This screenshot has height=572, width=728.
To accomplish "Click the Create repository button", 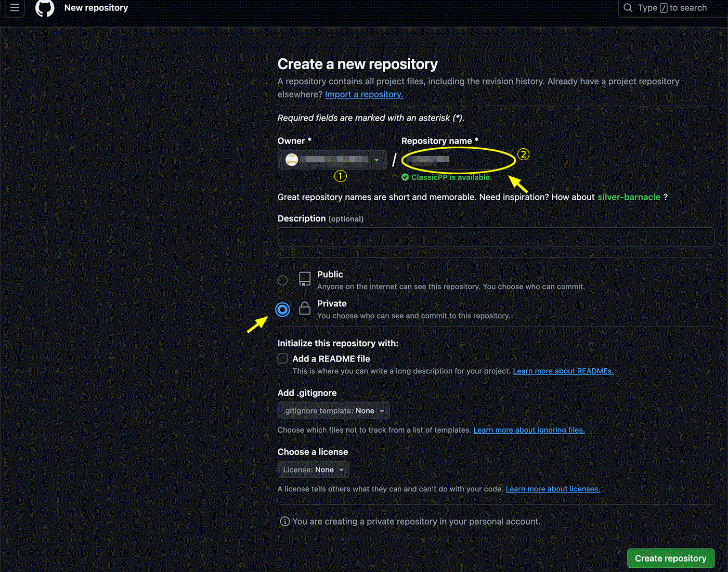I will point(670,558).
